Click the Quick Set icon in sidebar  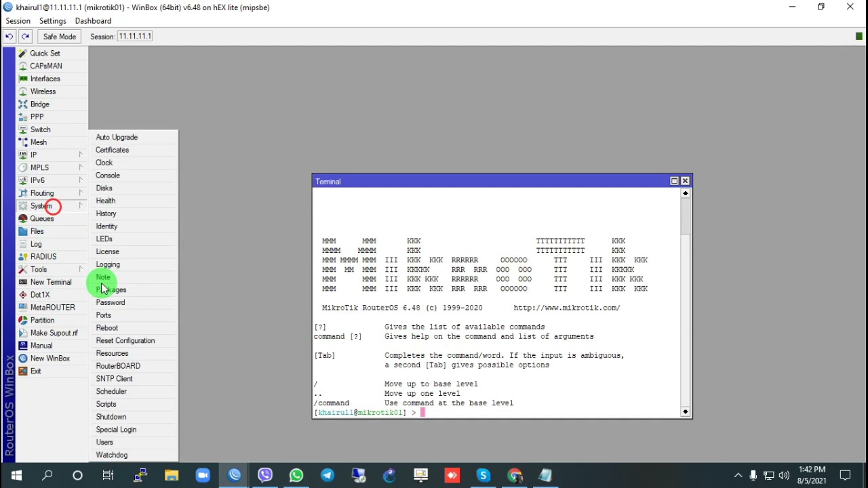(x=23, y=54)
